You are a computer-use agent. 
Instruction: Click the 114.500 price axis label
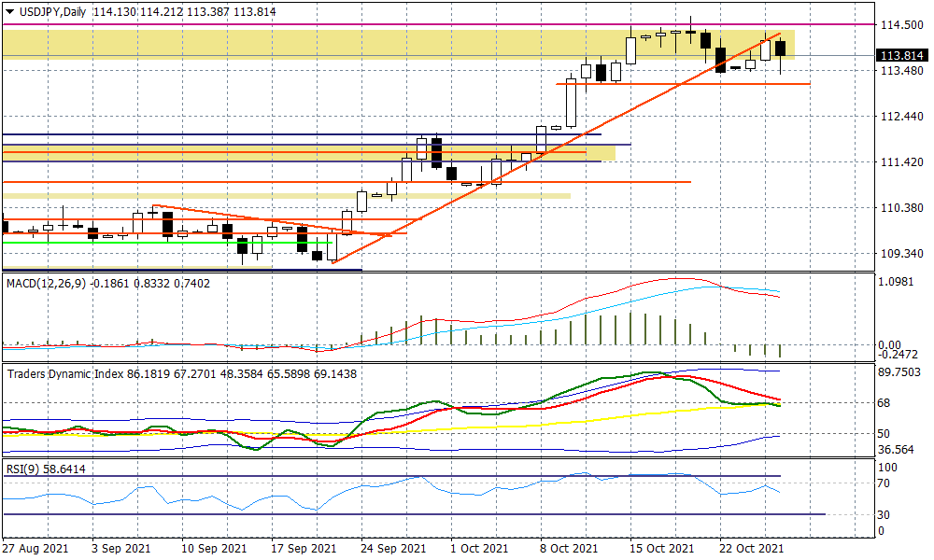[x=902, y=25]
